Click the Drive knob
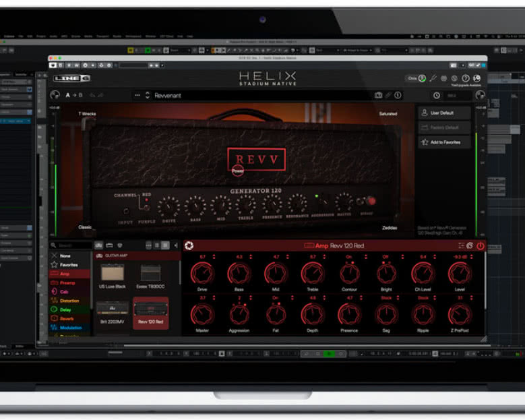The image size is (525, 420). pyautogui.click(x=202, y=274)
